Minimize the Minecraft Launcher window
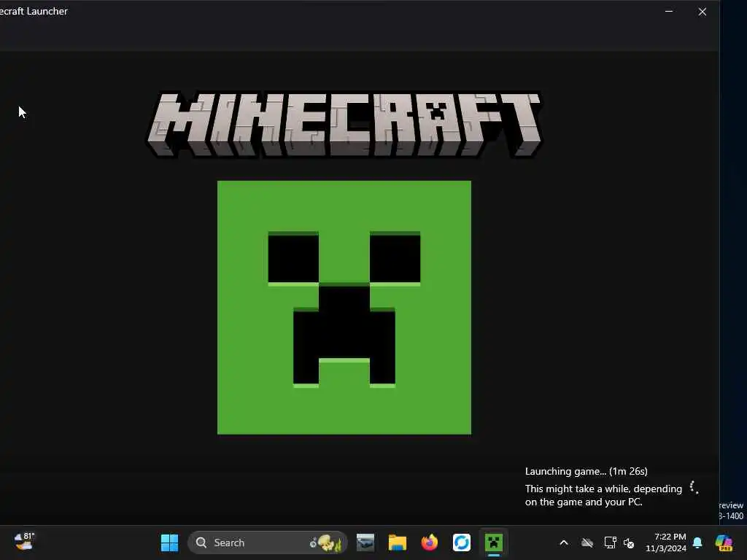The image size is (747, 560). (669, 12)
